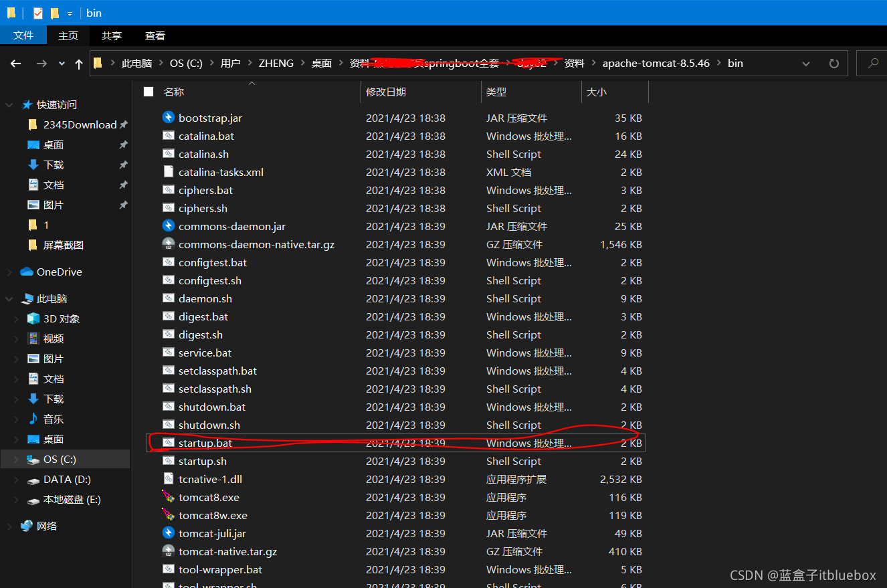
Task: Click the search box magnifier icon
Action: pyautogui.click(x=873, y=64)
